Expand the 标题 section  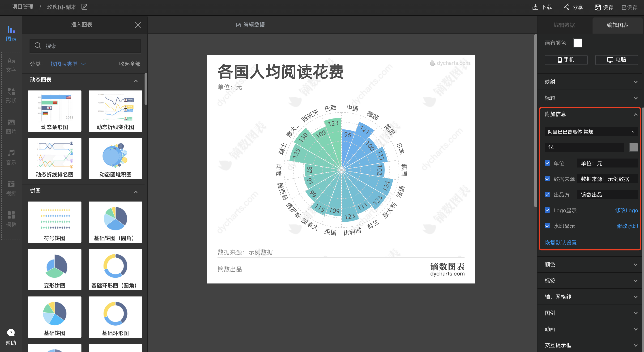(x=590, y=98)
